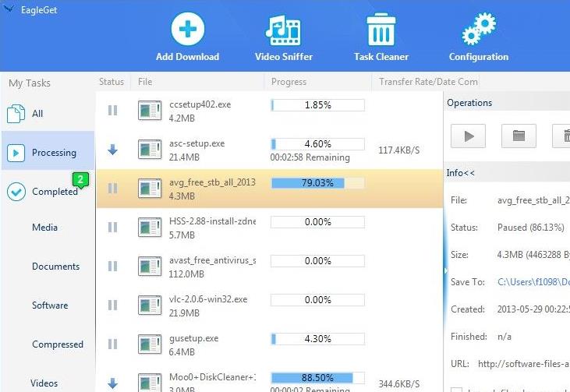Click download arrow status for Moo0+DiskCleaner
The height and width of the screenshot is (392, 570).
pos(113,383)
